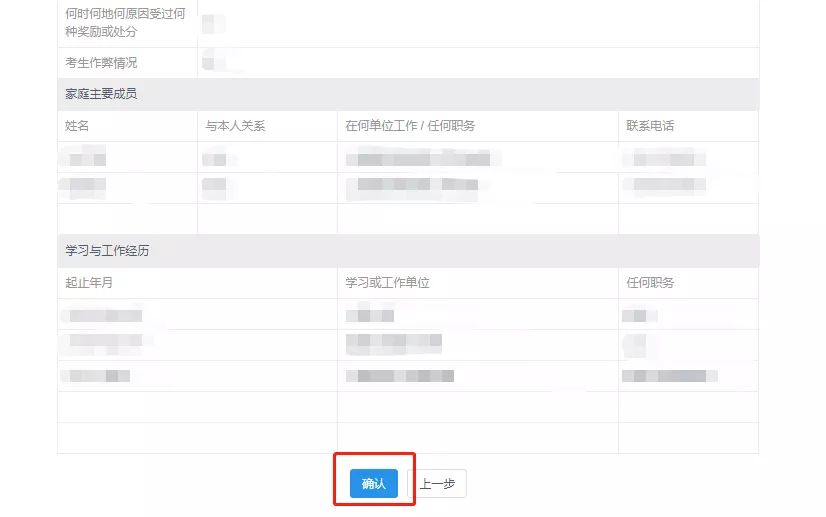Click the 姓名 column header
Screen dimensions: 826x517
(78, 126)
